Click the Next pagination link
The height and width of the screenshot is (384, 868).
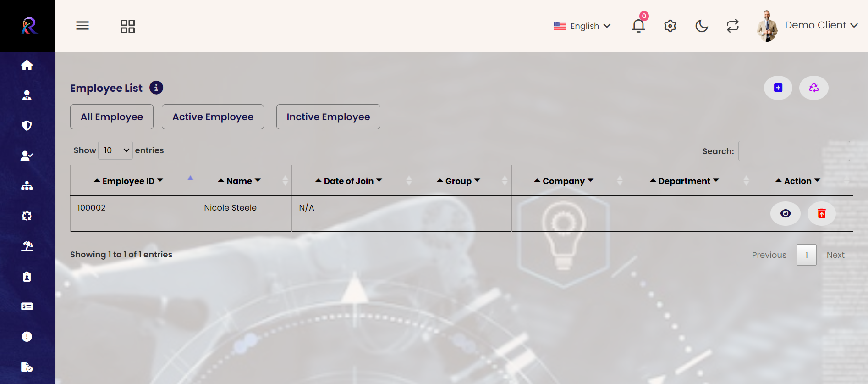[x=835, y=255]
